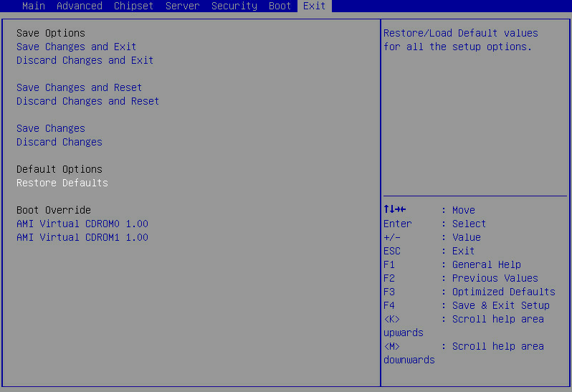The image size is (572, 392).
Task: Click the Enter : Select hint
Action: [434, 224]
